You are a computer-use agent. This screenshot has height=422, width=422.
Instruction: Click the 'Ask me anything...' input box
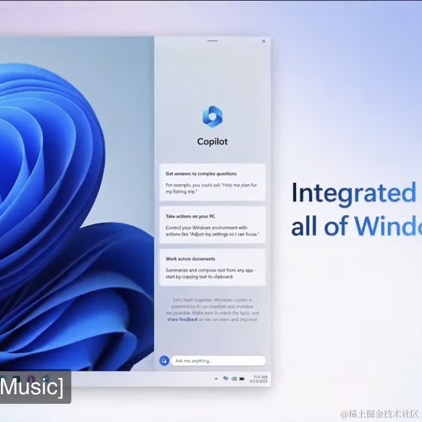tap(218, 361)
